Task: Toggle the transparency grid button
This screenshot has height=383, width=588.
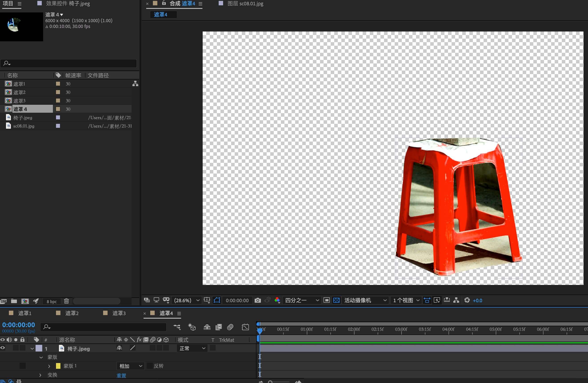Action: point(336,300)
